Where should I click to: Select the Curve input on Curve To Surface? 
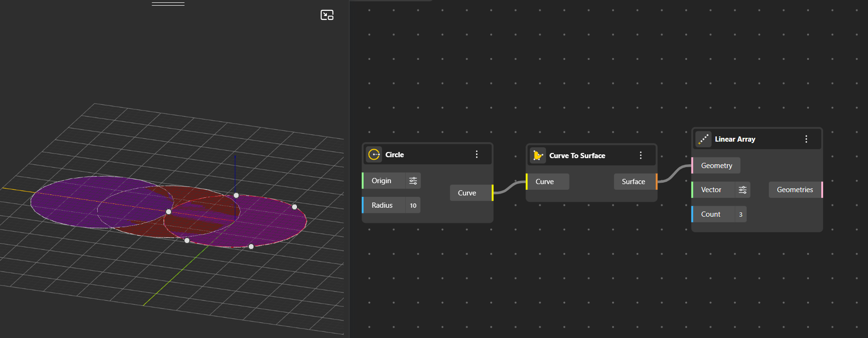545,182
